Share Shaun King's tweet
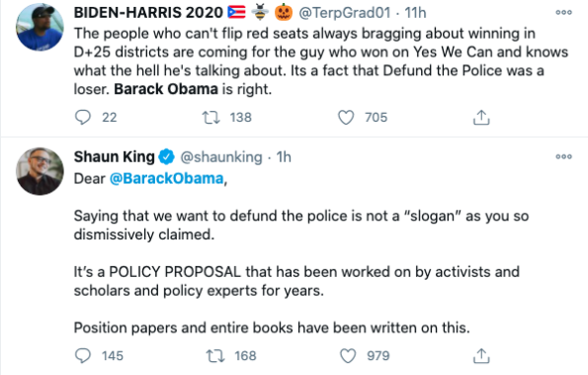This screenshot has width=588, height=375. [x=481, y=355]
